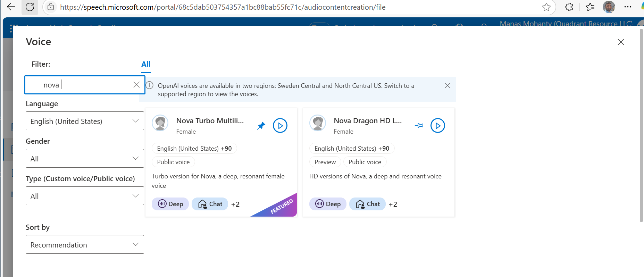
Task: Select the All filter tab
Action: (x=146, y=64)
